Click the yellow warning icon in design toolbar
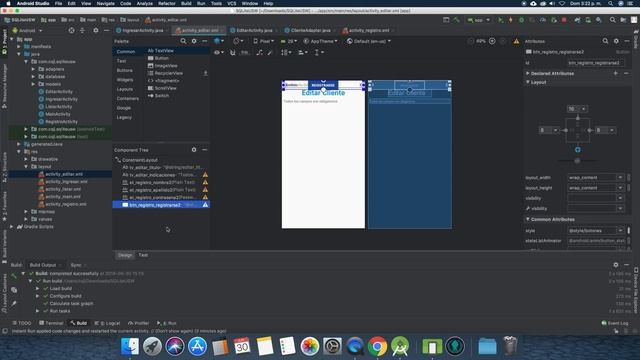The height and width of the screenshot is (360, 640). click(516, 41)
